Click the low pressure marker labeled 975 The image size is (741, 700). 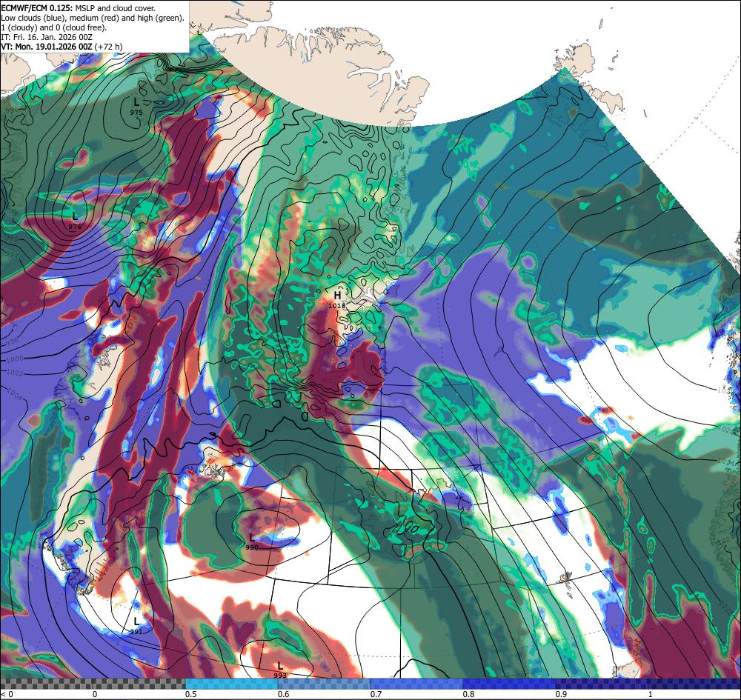136,106
